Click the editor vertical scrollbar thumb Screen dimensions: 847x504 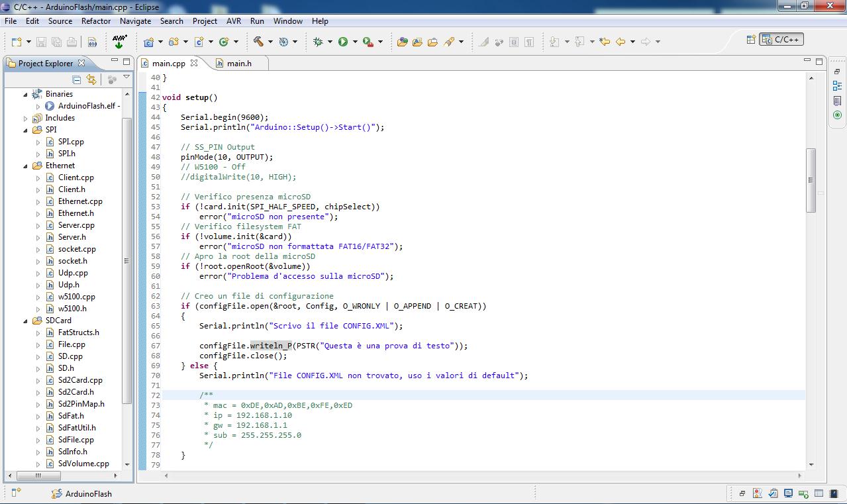pyautogui.click(x=811, y=180)
